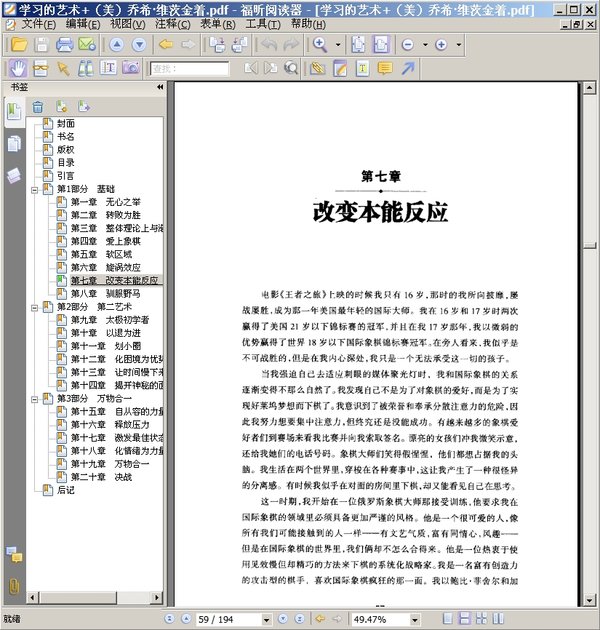
Task: Click the Fit Page icon
Action: point(358,45)
